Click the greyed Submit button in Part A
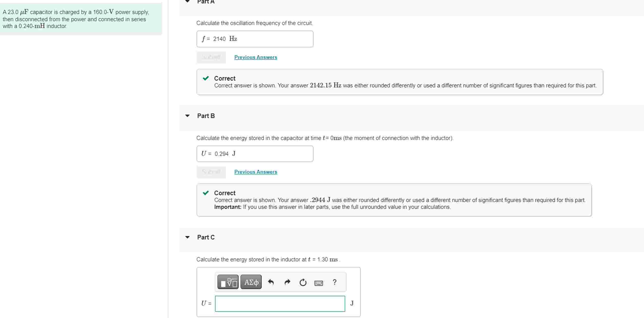Viewport: 644px width, 318px height. [211, 57]
